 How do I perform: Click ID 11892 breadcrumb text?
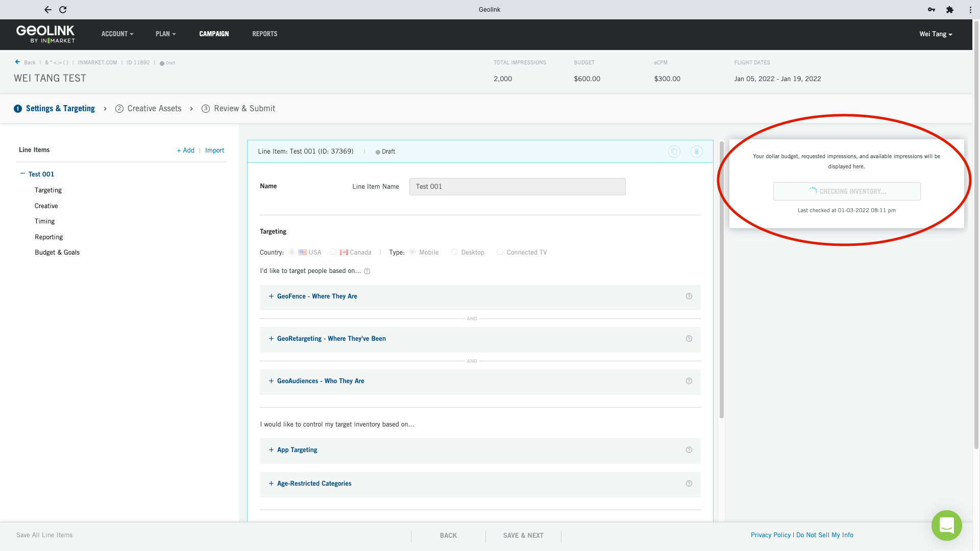138,63
